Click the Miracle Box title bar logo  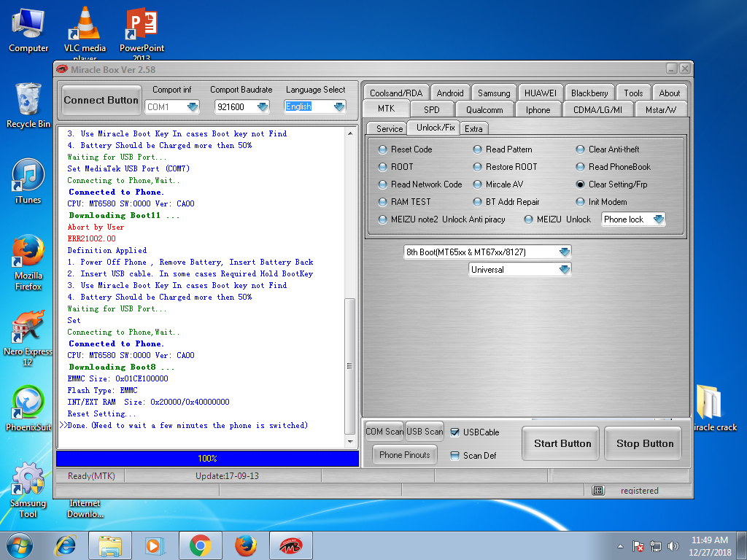[62, 69]
